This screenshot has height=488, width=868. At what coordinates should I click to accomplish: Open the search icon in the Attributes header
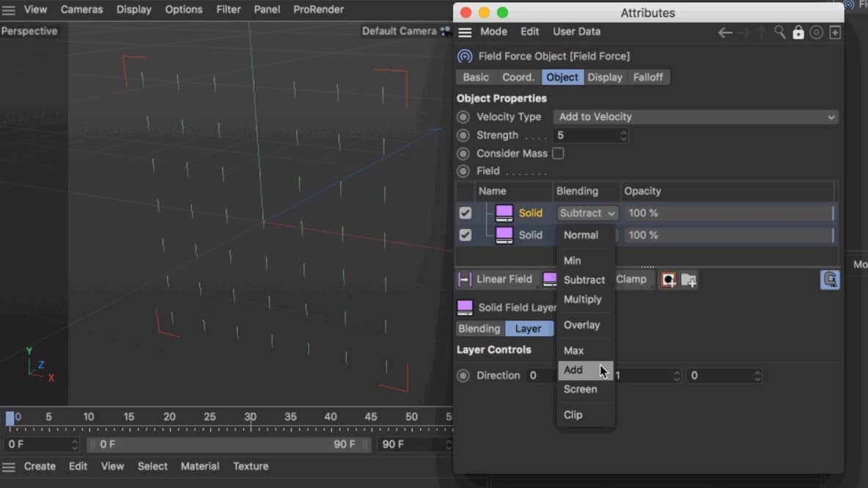[780, 32]
